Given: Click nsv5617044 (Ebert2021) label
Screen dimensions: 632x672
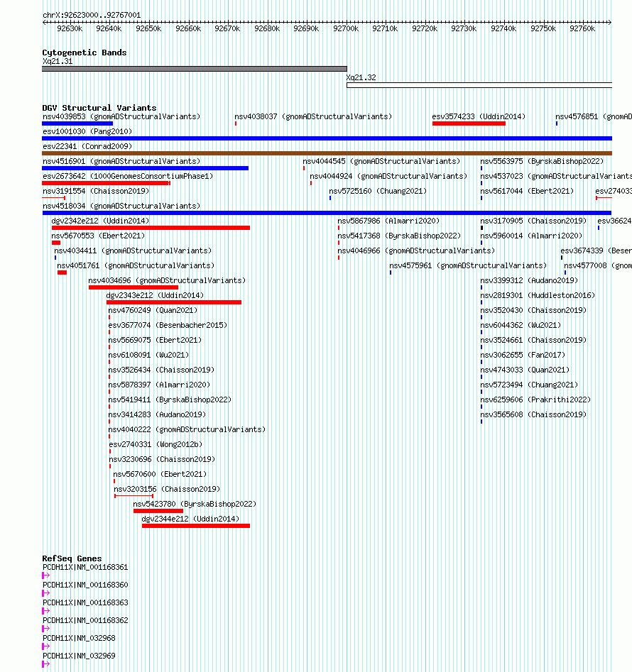Looking at the screenshot, I should 527,191.
